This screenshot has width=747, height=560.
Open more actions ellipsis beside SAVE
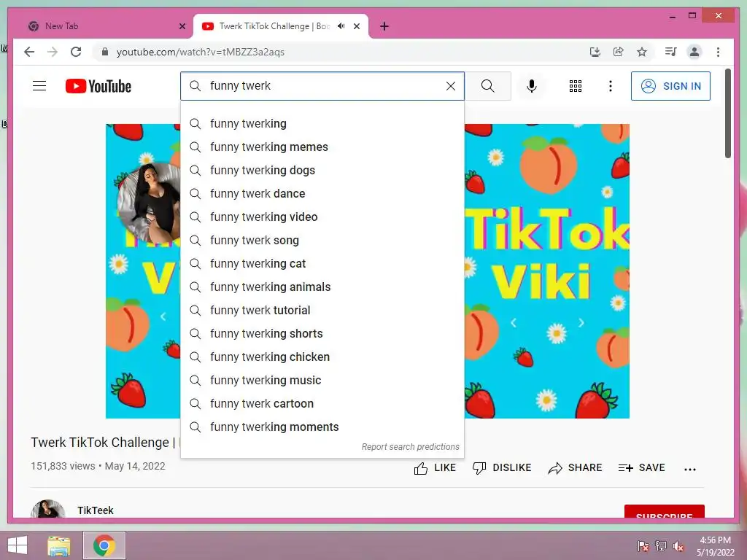click(690, 470)
